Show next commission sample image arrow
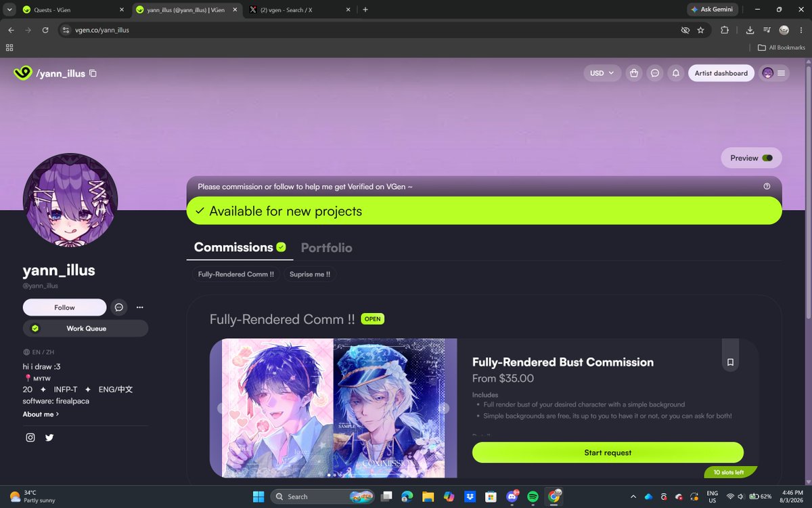The width and height of the screenshot is (812, 508). point(444,408)
